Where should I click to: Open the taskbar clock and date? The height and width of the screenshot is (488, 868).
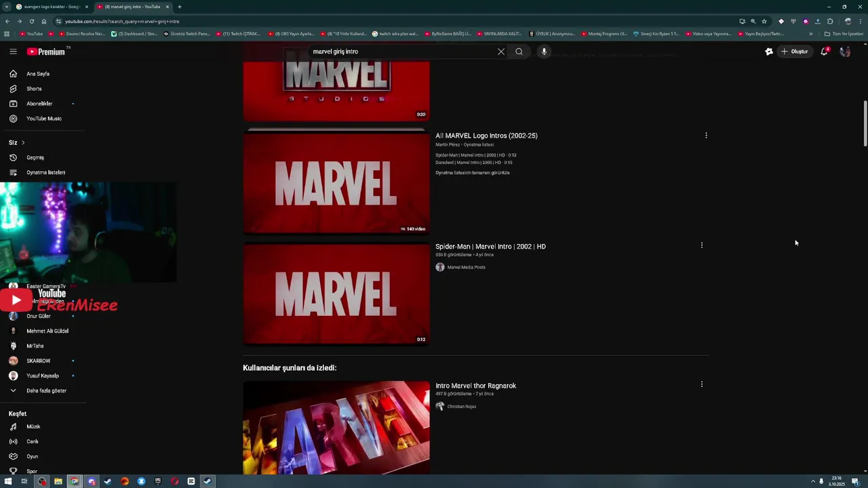(837, 481)
